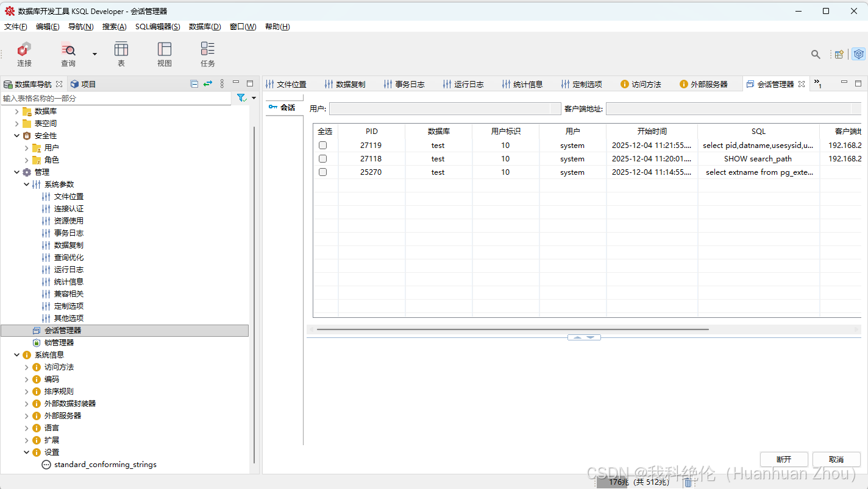
Task: Minimize the editor area
Action: (x=844, y=82)
